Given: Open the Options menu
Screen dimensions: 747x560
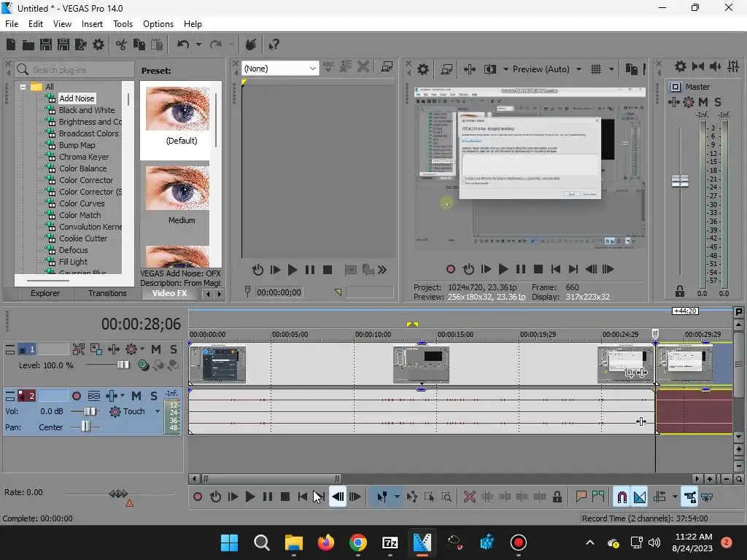Looking at the screenshot, I should click(x=158, y=24).
